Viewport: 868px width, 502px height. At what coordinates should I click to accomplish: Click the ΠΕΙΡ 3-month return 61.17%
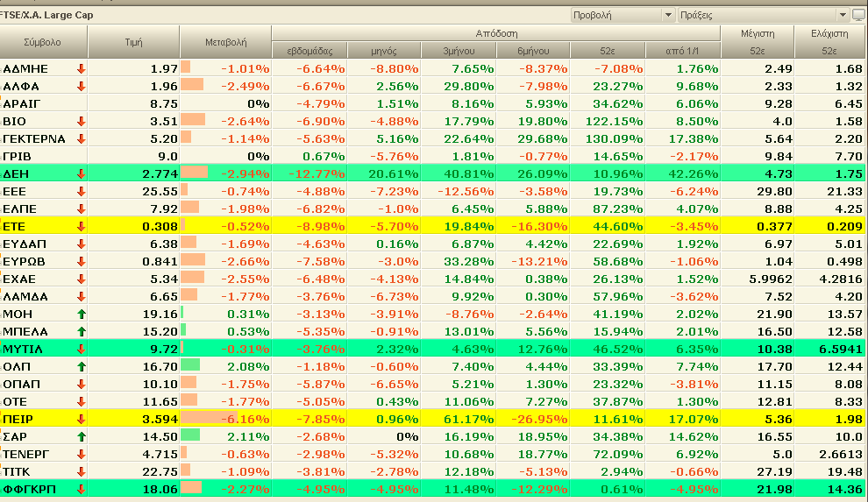tap(469, 420)
